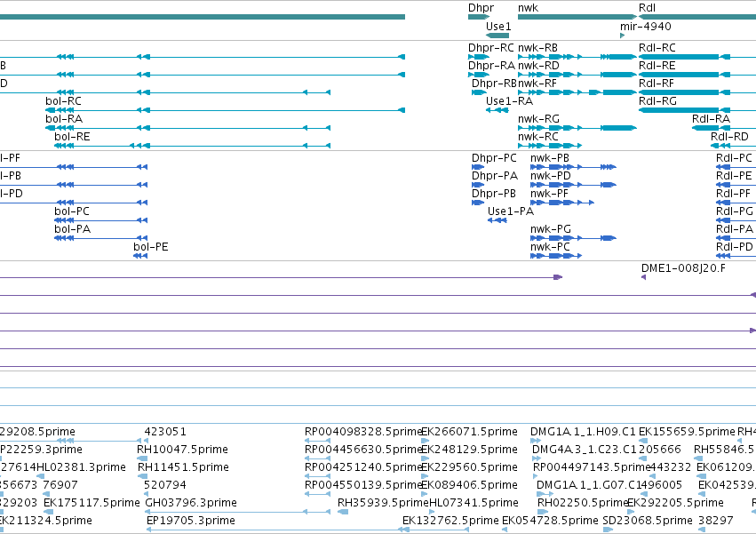Click the DME1-008J20.F feature label
The width and height of the screenshot is (756, 534).
pyautogui.click(x=683, y=268)
